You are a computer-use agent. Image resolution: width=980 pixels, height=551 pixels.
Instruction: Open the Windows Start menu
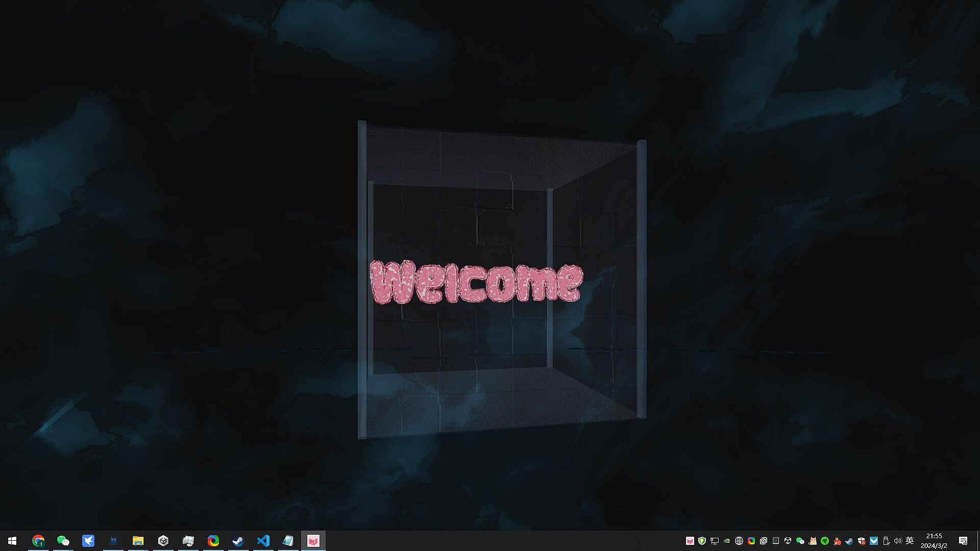pos(12,541)
